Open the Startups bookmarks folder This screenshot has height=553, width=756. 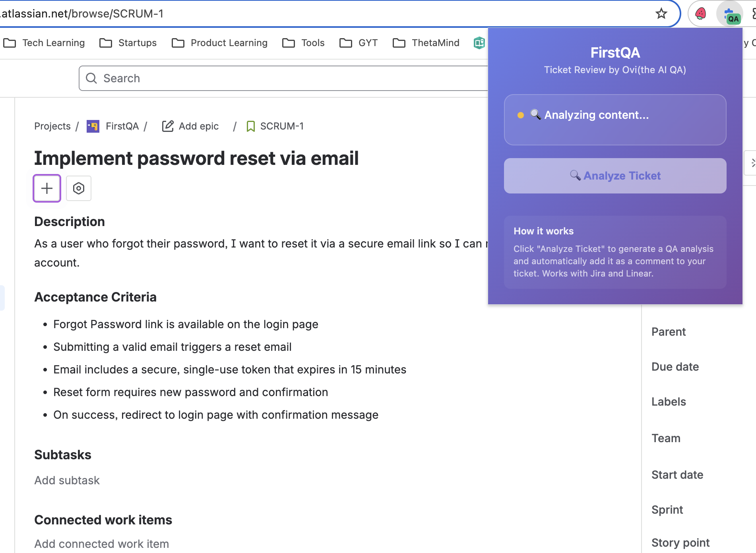(x=128, y=43)
